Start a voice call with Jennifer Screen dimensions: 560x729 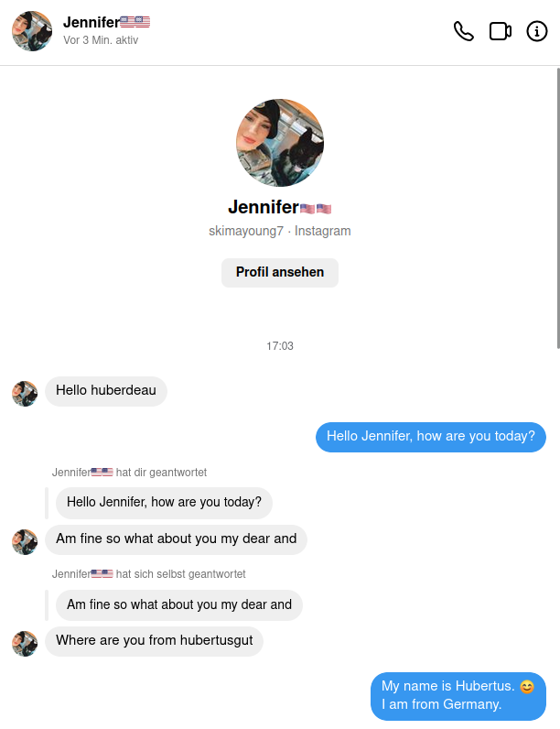[x=463, y=32]
